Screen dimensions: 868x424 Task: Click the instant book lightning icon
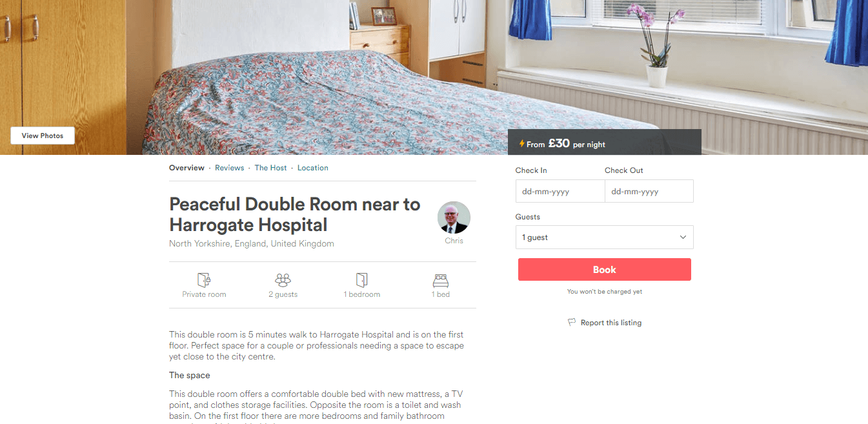(521, 144)
